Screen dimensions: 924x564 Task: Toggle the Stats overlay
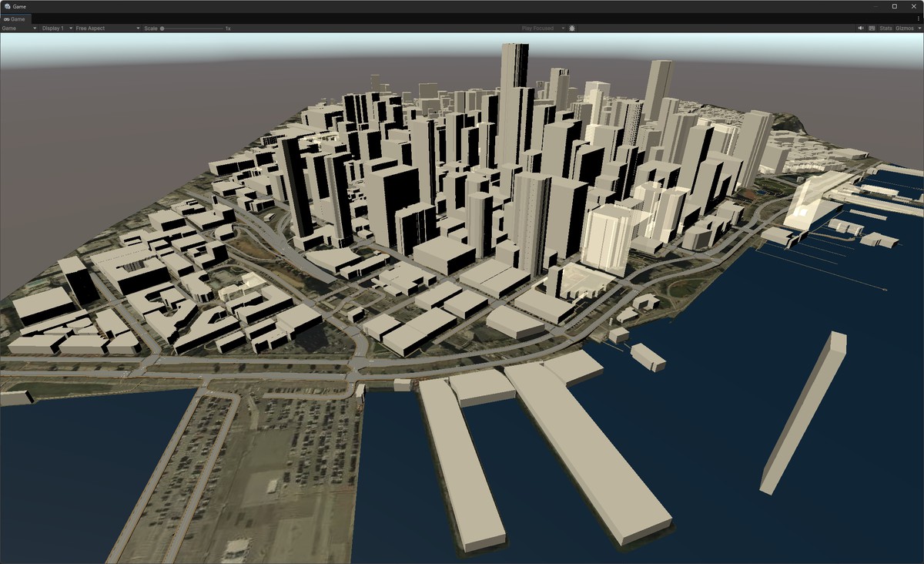click(x=885, y=29)
